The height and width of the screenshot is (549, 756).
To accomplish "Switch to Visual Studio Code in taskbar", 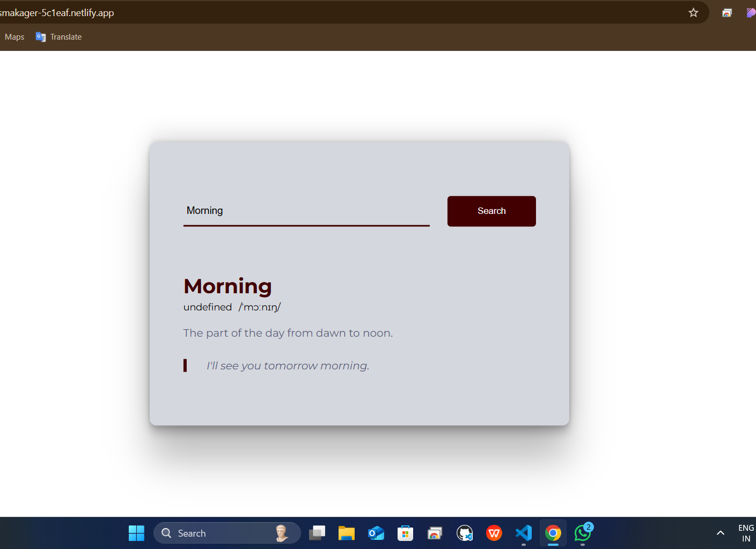I will pyautogui.click(x=524, y=533).
